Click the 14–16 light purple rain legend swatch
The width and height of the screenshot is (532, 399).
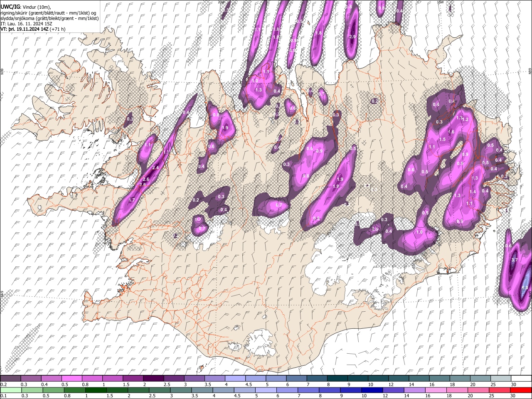tap(415, 390)
